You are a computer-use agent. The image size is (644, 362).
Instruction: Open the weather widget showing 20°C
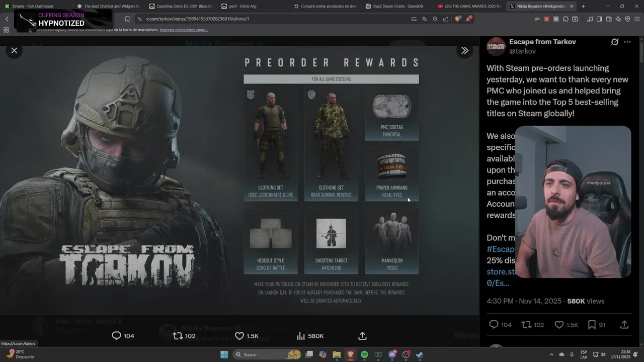coord(19,354)
